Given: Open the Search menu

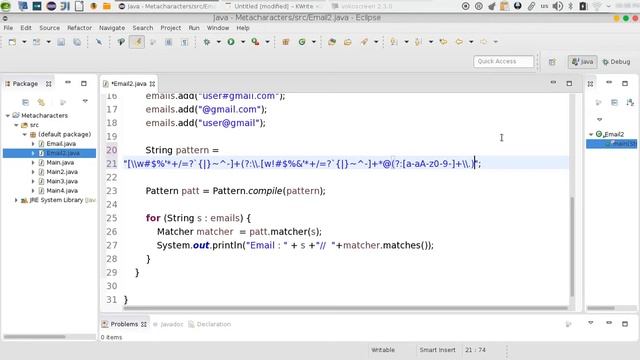Looking at the screenshot, I should tap(142, 28).
